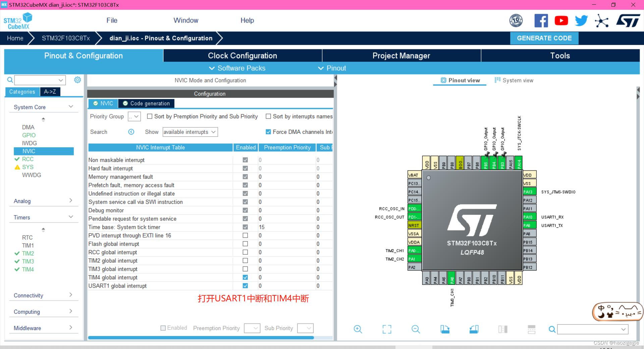Click the peripheral search magnifier icon
The width and height of the screenshot is (644, 349).
[x=10, y=80]
